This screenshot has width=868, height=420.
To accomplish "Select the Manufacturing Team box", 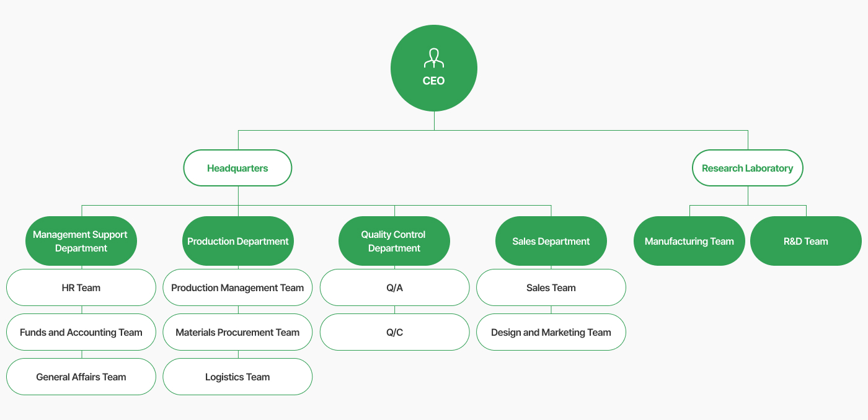I will click(689, 241).
